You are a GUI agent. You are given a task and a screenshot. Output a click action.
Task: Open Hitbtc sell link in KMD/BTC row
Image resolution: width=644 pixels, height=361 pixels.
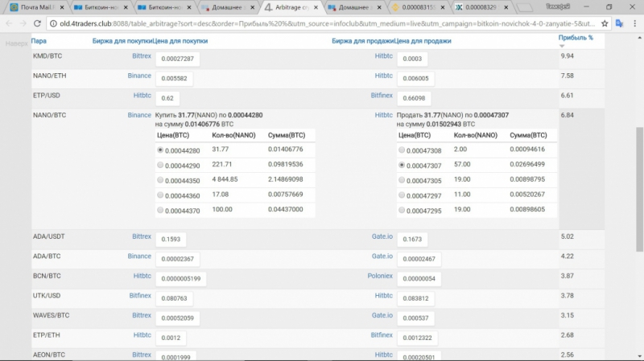(384, 55)
